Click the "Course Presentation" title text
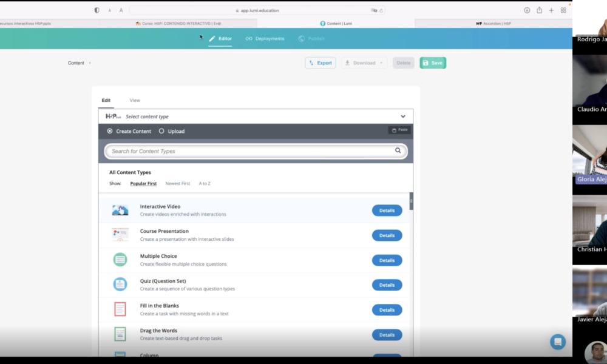The width and height of the screenshot is (607, 364). tap(164, 231)
